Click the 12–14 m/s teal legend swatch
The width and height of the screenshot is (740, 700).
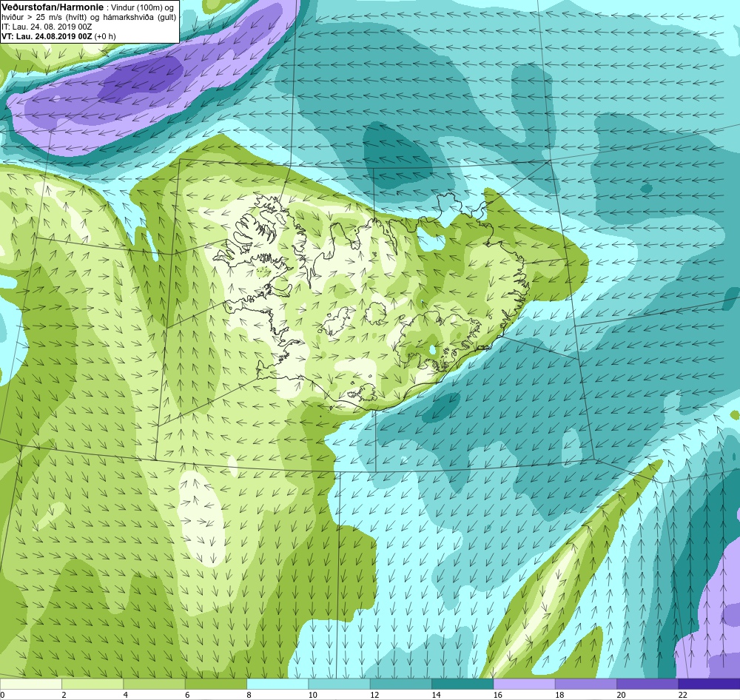click(x=400, y=684)
